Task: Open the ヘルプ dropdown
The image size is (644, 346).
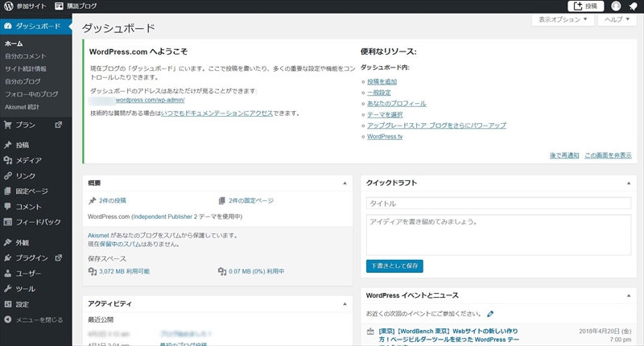Action: click(617, 19)
